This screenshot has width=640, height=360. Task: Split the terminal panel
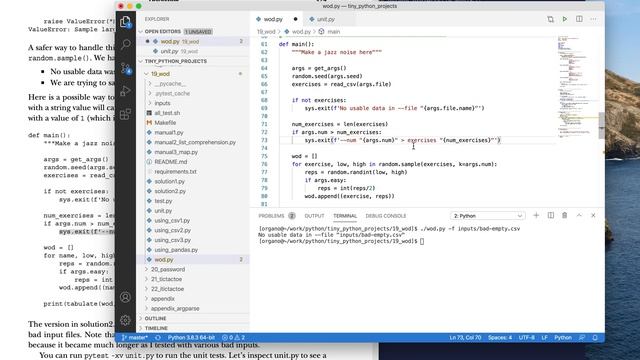[x=551, y=216]
